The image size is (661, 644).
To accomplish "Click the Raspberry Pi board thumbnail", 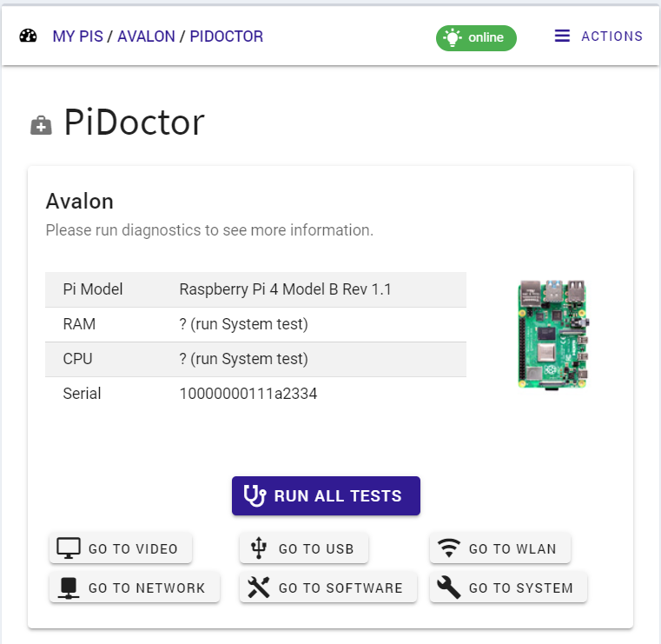I will click(553, 334).
